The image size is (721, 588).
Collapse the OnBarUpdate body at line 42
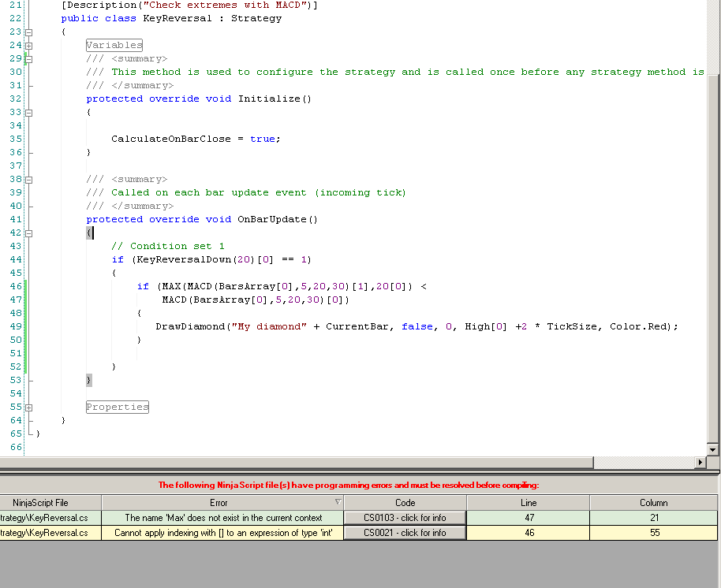coord(28,233)
